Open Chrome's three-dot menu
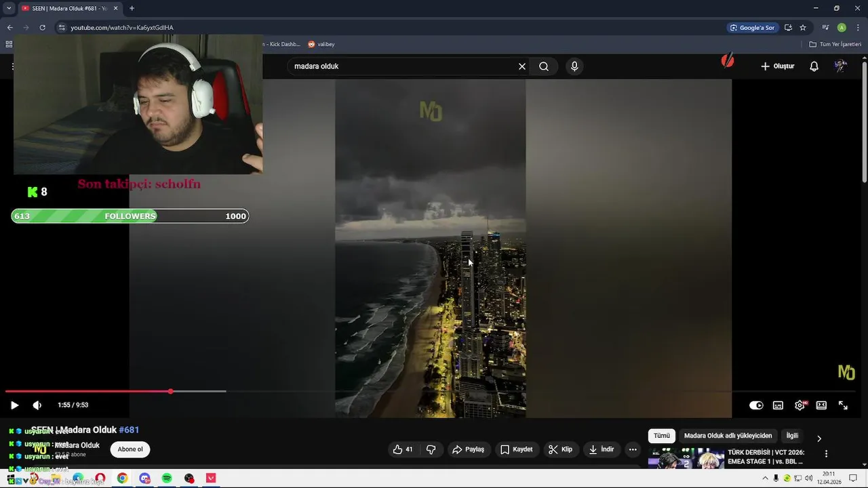Image resolution: width=868 pixels, height=488 pixels. [x=858, y=28]
